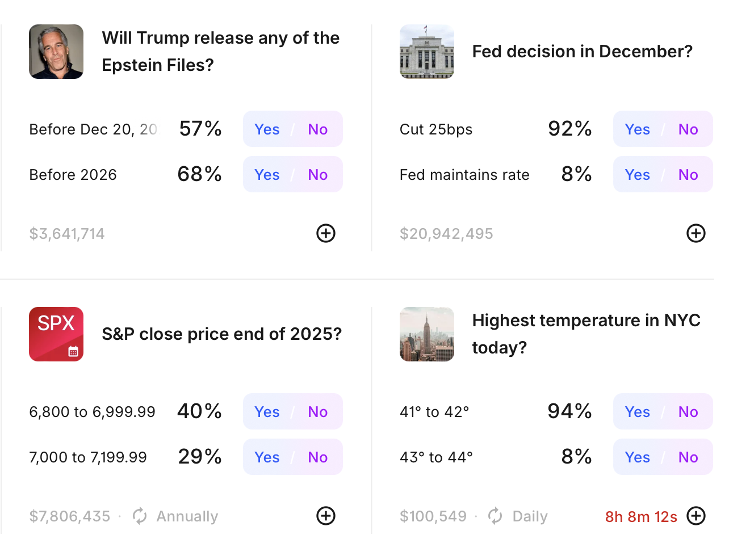
Task: Select No on '41° to 42°'
Action: [x=688, y=411]
